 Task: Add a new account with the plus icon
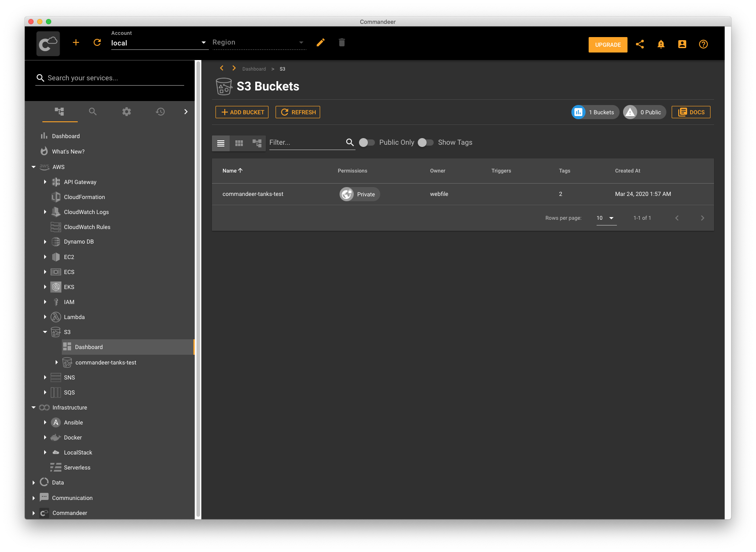click(76, 42)
